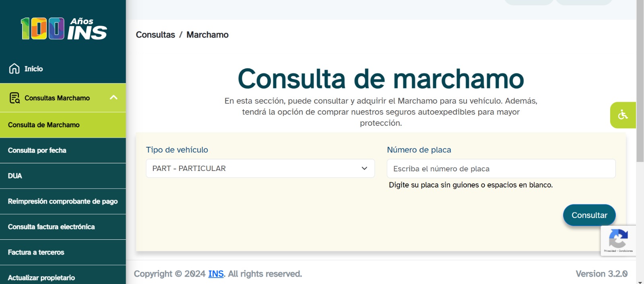Go to the DUA section
The height and width of the screenshot is (284, 644).
click(15, 176)
